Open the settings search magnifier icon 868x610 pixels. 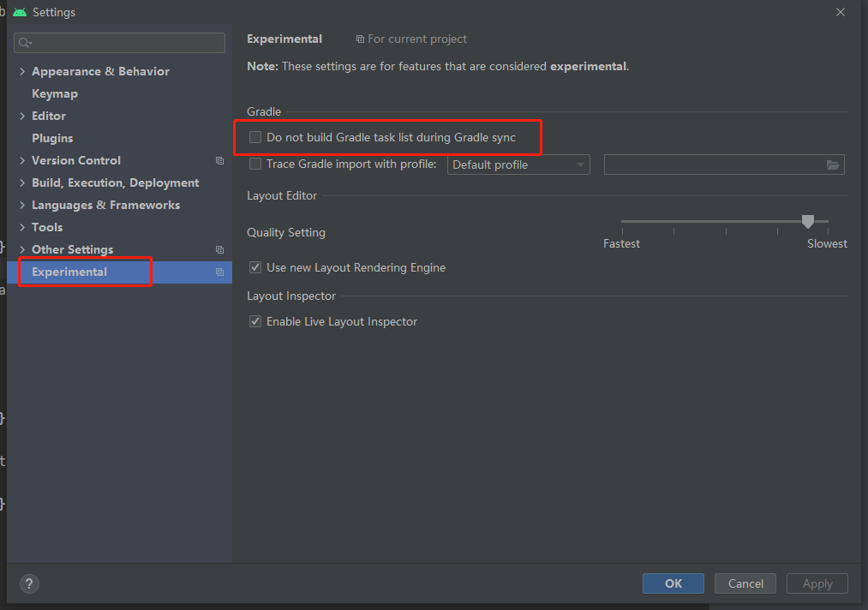point(23,42)
